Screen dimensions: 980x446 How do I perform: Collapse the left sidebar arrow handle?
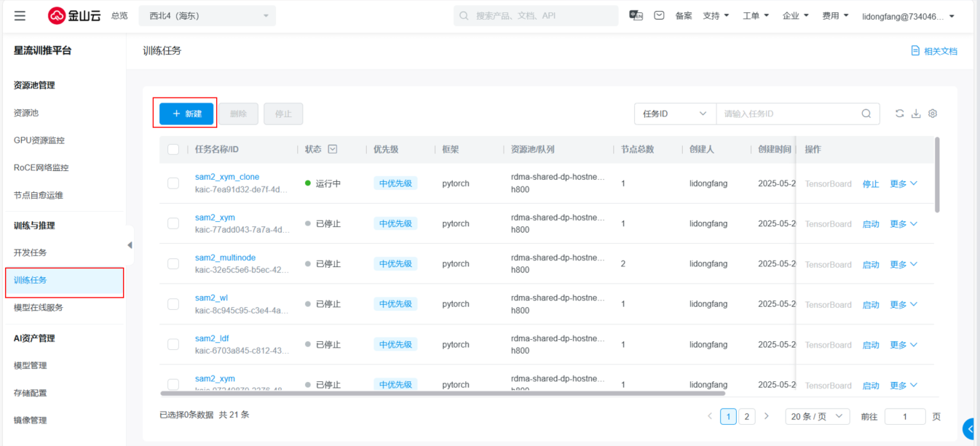coord(130,245)
